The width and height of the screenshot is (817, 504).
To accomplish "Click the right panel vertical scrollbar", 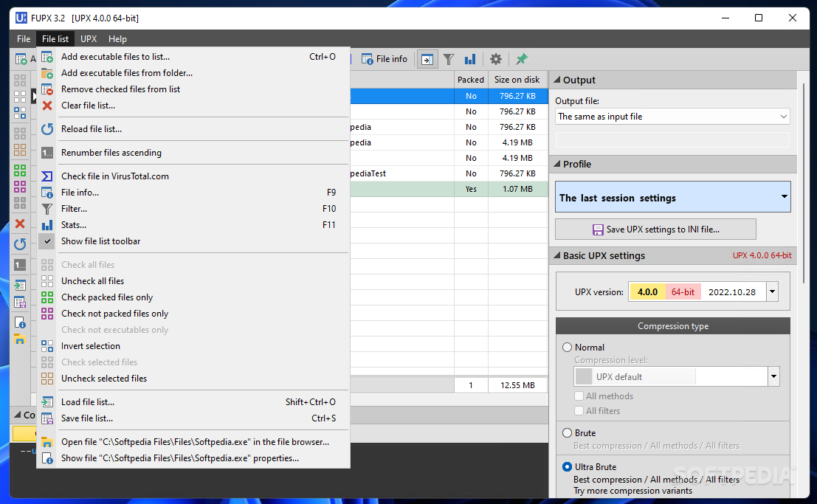I will (x=804, y=182).
